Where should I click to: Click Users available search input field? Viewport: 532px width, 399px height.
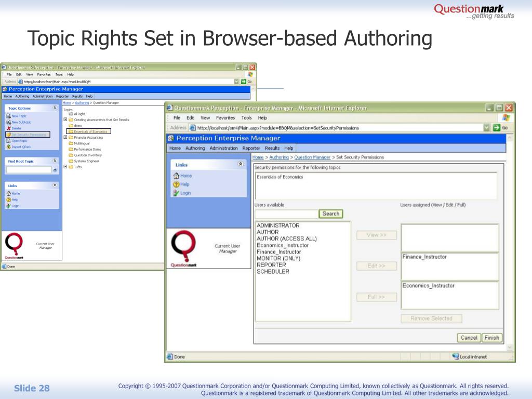pyautogui.click(x=286, y=214)
